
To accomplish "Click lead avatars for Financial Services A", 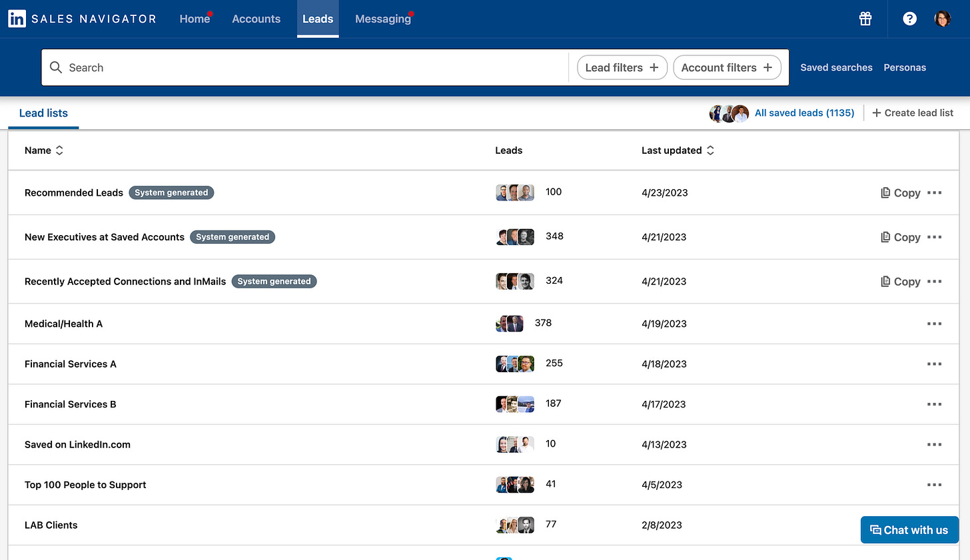I will pos(515,364).
